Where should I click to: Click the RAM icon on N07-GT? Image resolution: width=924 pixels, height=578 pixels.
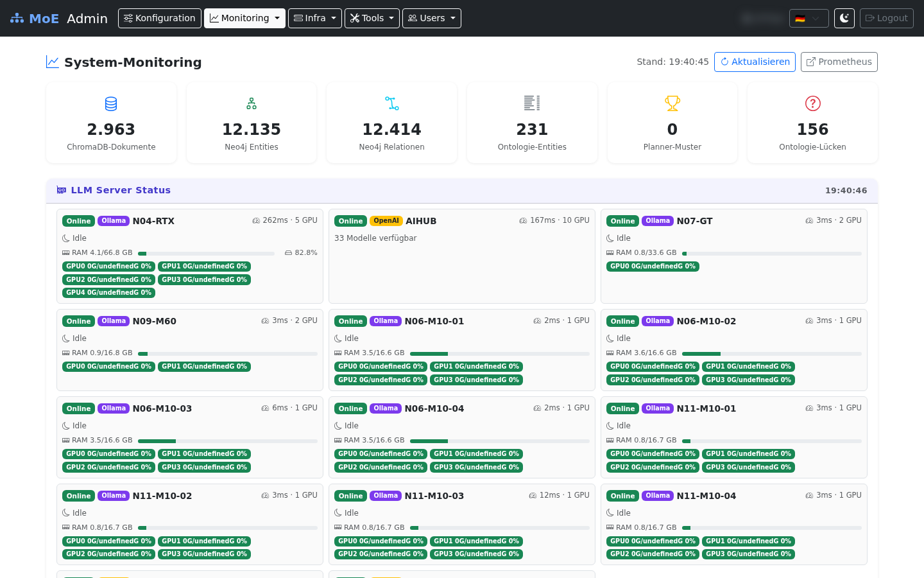[610, 253]
